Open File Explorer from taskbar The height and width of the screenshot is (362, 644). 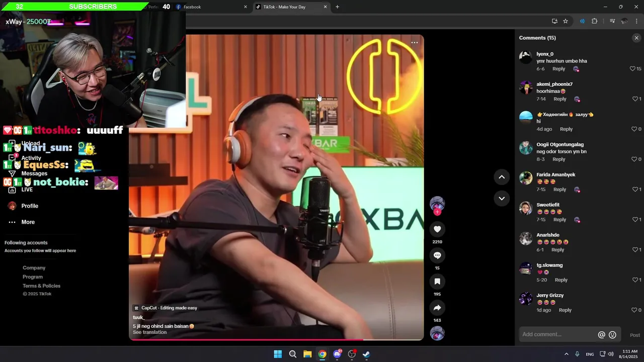307,354
